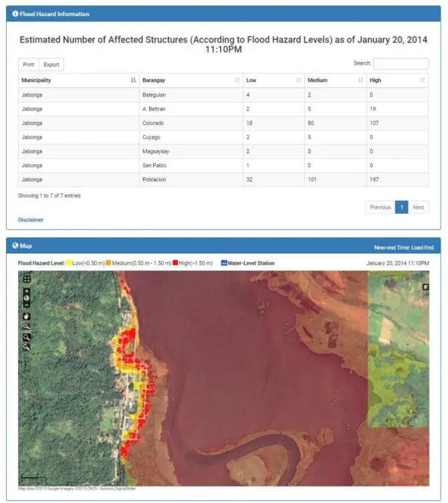448x503 pixels.
Task: Click the yellow Low hazard legend swatch
Action: coord(69,263)
